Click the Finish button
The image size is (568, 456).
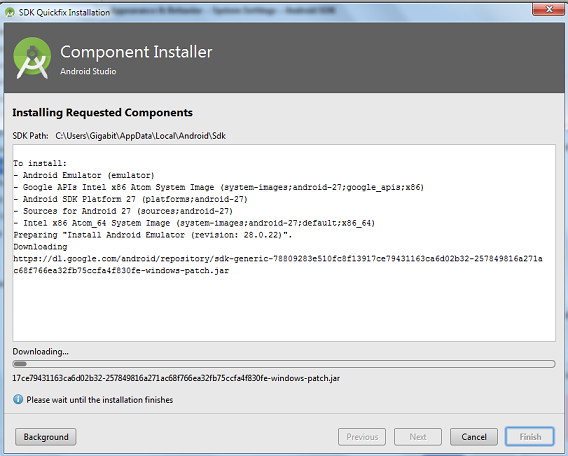530,437
